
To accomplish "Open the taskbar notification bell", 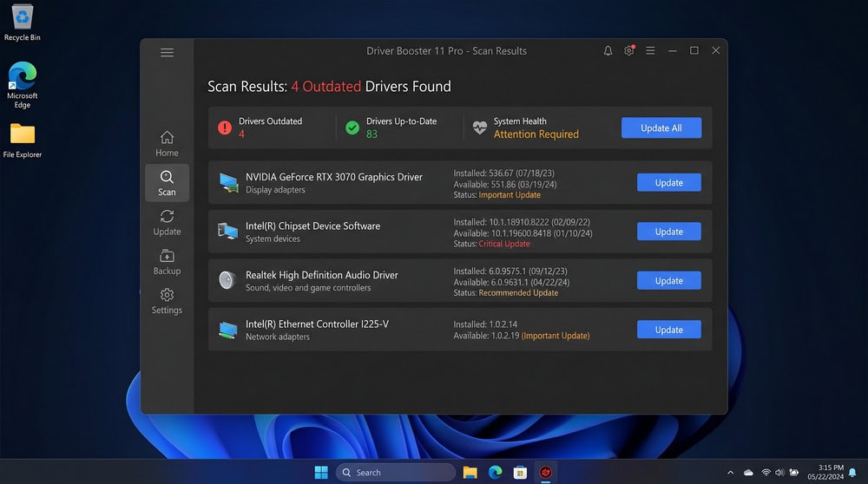I will coord(853,473).
